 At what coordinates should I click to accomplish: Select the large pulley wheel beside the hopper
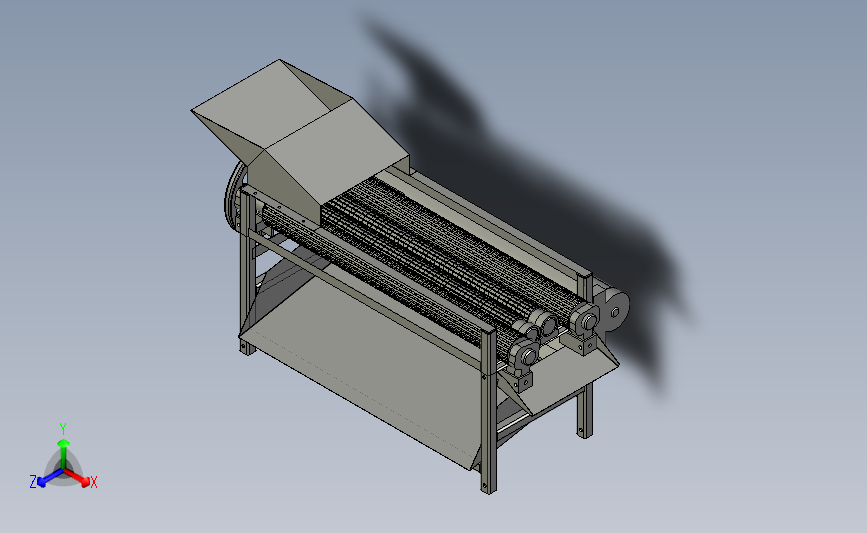pyautogui.click(x=234, y=195)
